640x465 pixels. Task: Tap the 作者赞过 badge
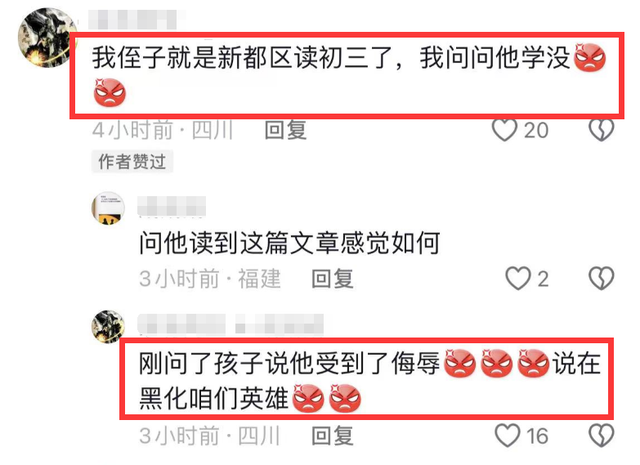pyautogui.click(x=132, y=162)
